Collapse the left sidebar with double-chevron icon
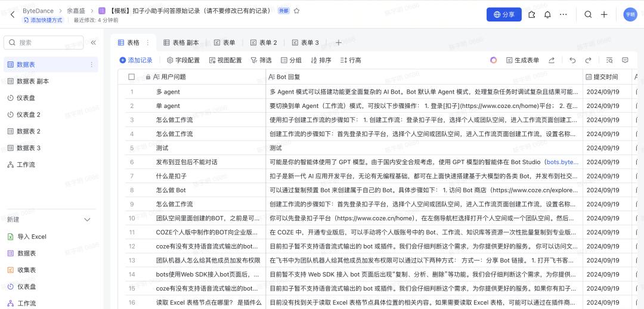Screen dimensions: 644x309 tap(94, 42)
